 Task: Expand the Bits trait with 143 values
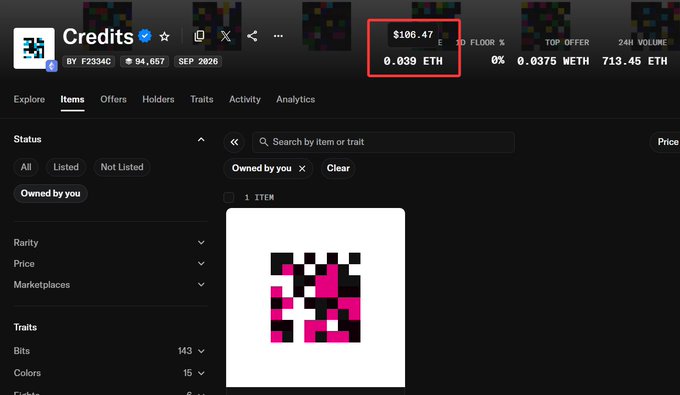click(x=109, y=351)
